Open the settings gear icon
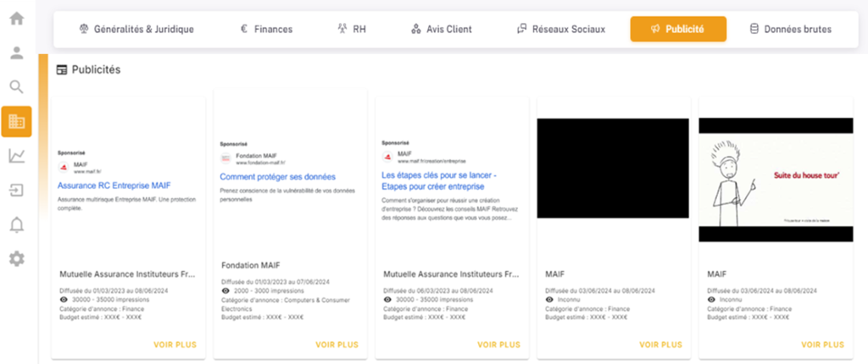The height and width of the screenshot is (364, 868). pyautogui.click(x=17, y=258)
